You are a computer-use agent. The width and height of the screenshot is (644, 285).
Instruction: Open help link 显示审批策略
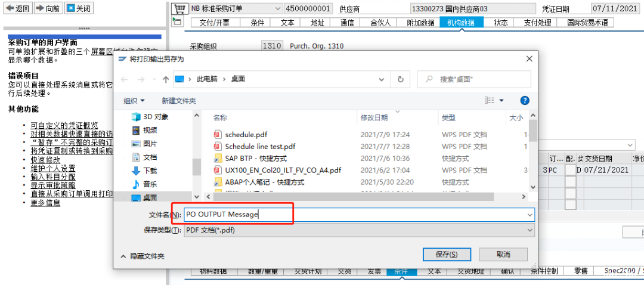53,185
